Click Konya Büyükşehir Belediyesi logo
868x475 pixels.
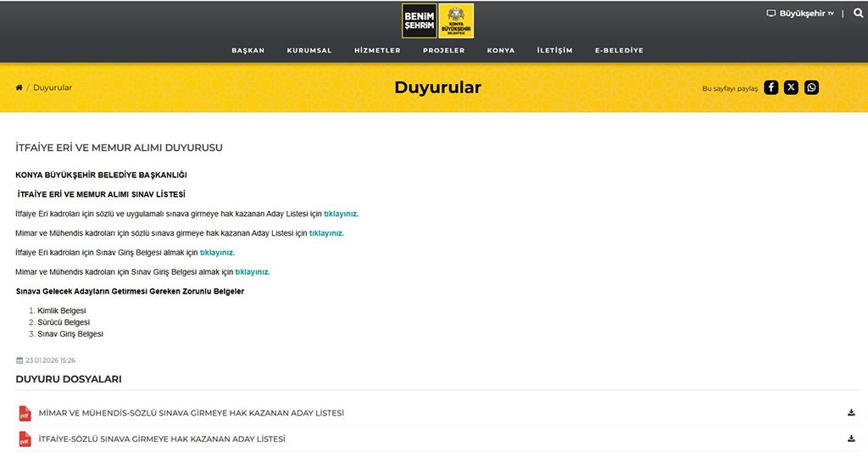[456, 21]
